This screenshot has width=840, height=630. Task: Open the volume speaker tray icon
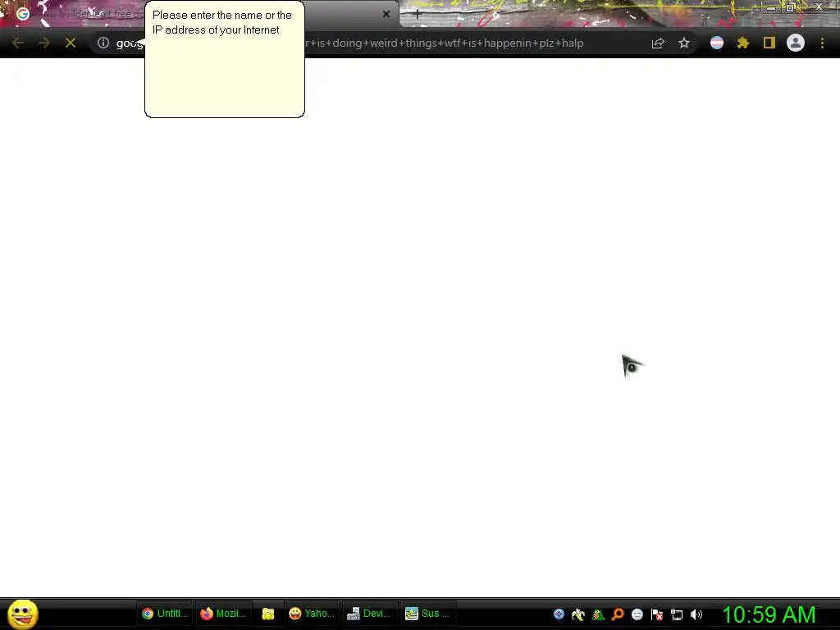pyautogui.click(x=696, y=614)
